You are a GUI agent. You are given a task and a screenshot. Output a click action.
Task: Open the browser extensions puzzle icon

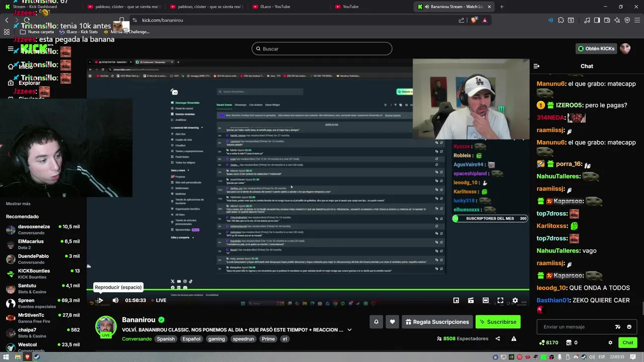click(561, 20)
